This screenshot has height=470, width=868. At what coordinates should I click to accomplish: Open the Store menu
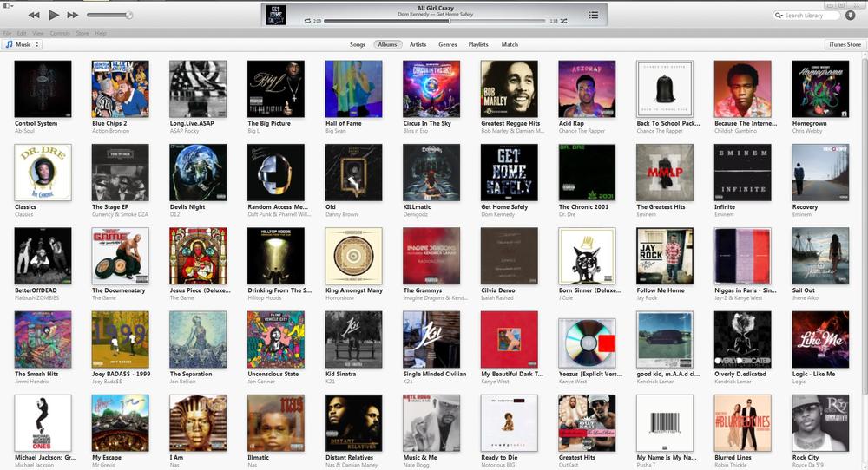click(82, 33)
